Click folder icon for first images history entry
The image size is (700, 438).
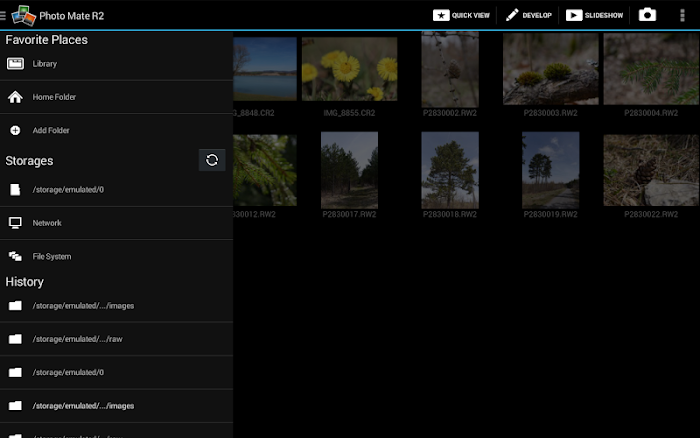point(15,306)
